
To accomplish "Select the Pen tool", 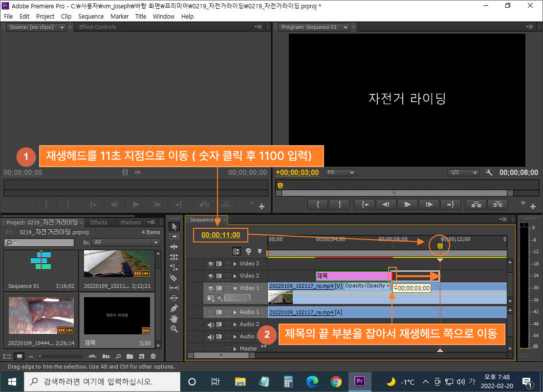I will (174, 308).
